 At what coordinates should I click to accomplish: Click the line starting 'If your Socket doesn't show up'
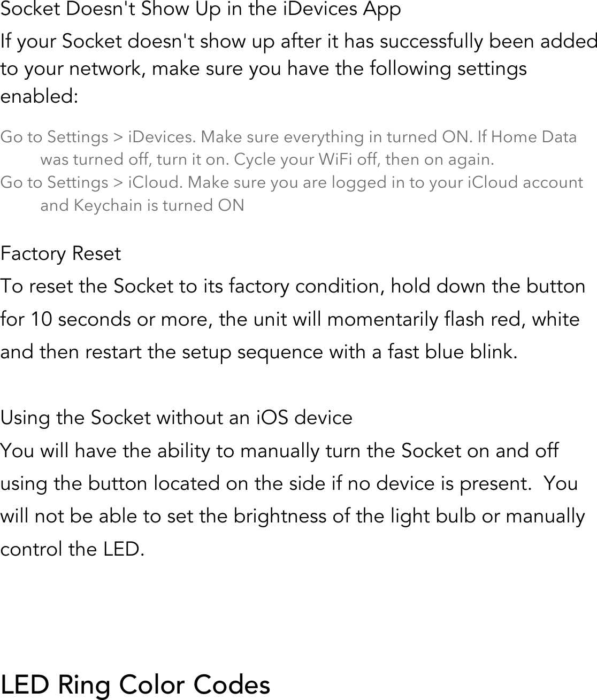pos(298,41)
